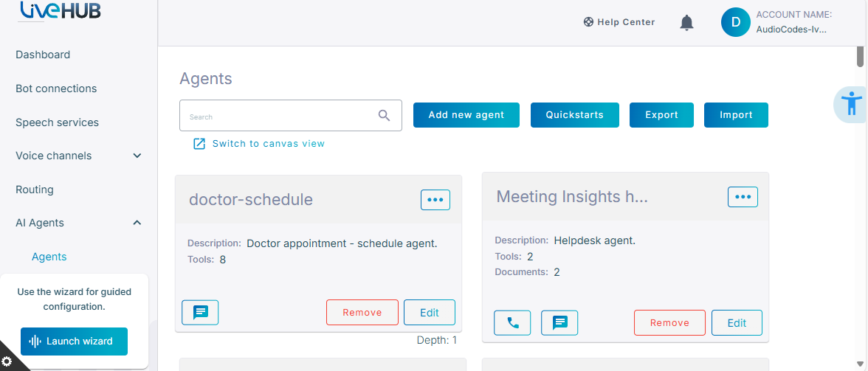The height and width of the screenshot is (371, 868).
Task: Go to Dashboard
Action: pos(43,55)
